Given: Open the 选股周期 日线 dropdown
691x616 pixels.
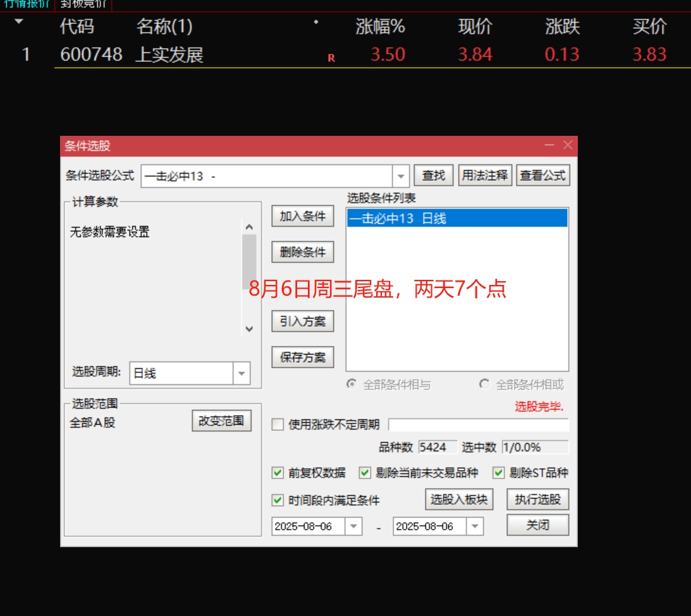Looking at the screenshot, I should (242, 373).
